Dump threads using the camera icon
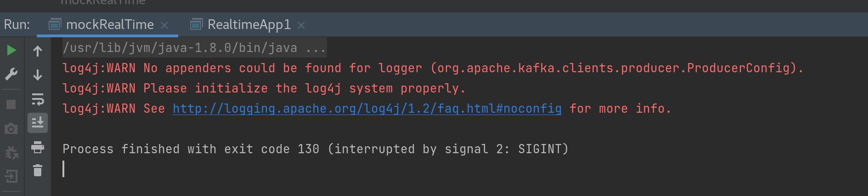Image resolution: width=868 pixels, height=196 pixels. coord(11,128)
